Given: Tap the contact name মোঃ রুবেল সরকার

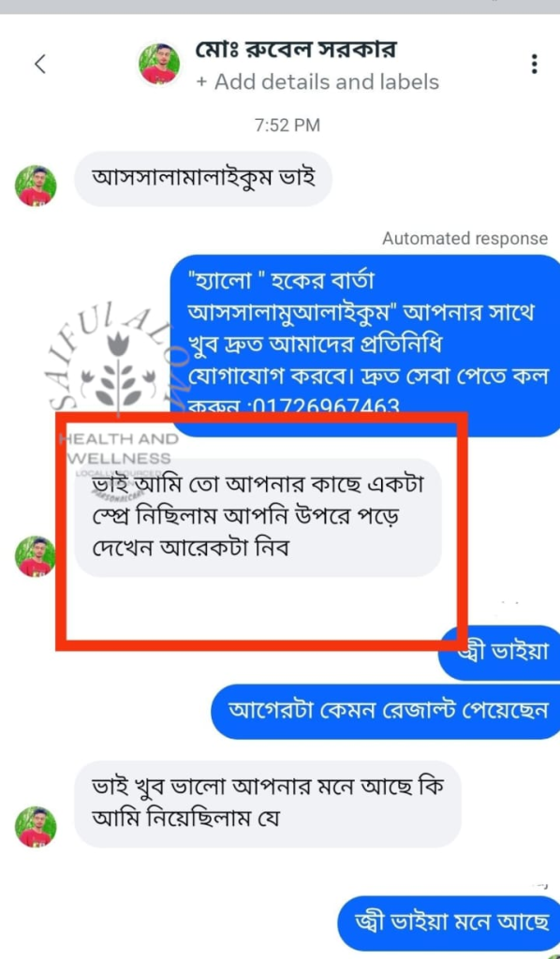Looking at the screenshot, I should (296, 50).
